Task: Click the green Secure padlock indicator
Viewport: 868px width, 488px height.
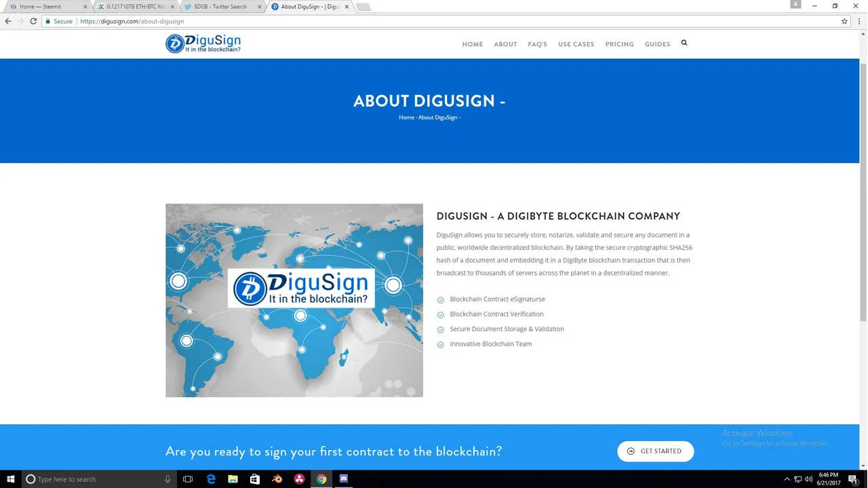Action: (x=59, y=21)
